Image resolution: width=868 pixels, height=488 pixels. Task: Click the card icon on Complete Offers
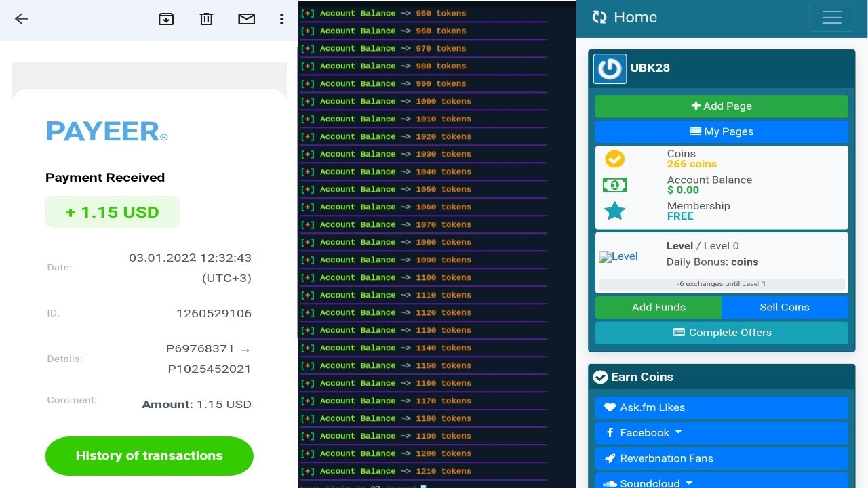pos(679,333)
